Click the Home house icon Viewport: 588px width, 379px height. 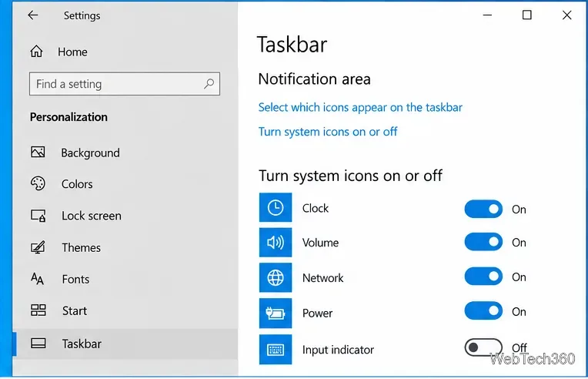pos(36,51)
